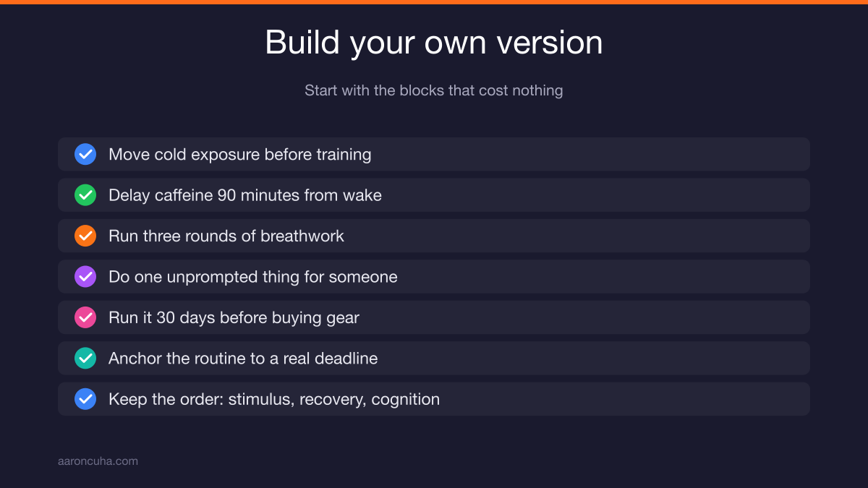Select 'Delay caffeine 90 minutes from wake' text
Screen dimensions: 868x488
tap(245, 195)
